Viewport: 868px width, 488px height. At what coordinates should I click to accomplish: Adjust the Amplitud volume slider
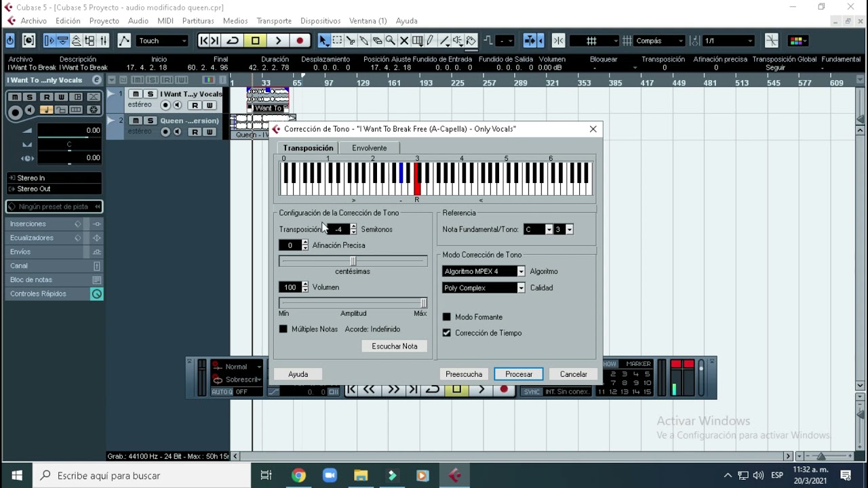[x=353, y=303]
